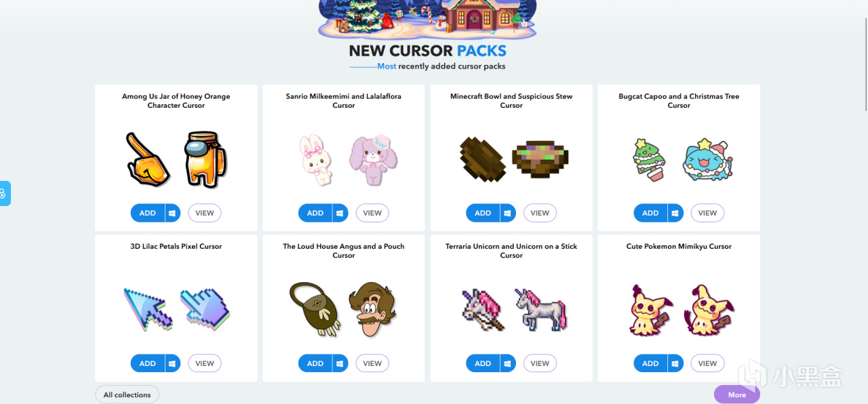The image size is (868, 404).
Task: Click the page vertical scrollbar thumb
Action: pos(865,55)
